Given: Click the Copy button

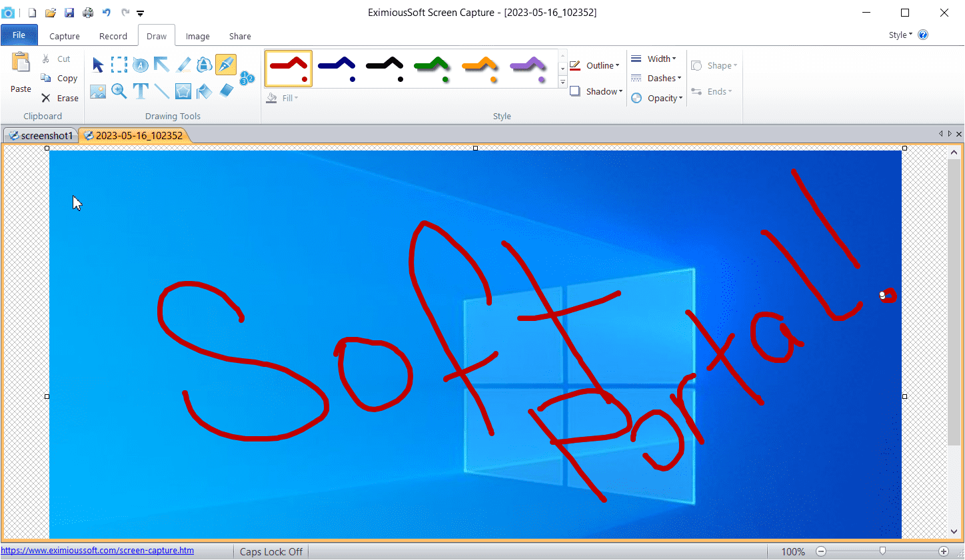Looking at the screenshot, I should (59, 78).
